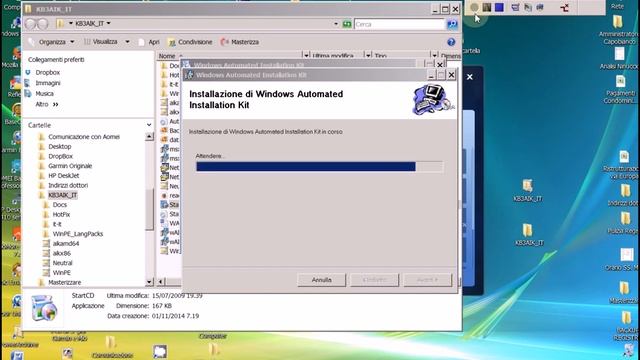Open Dropbox favorite link
This screenshot has height=360, width=640.
[47, 72]
